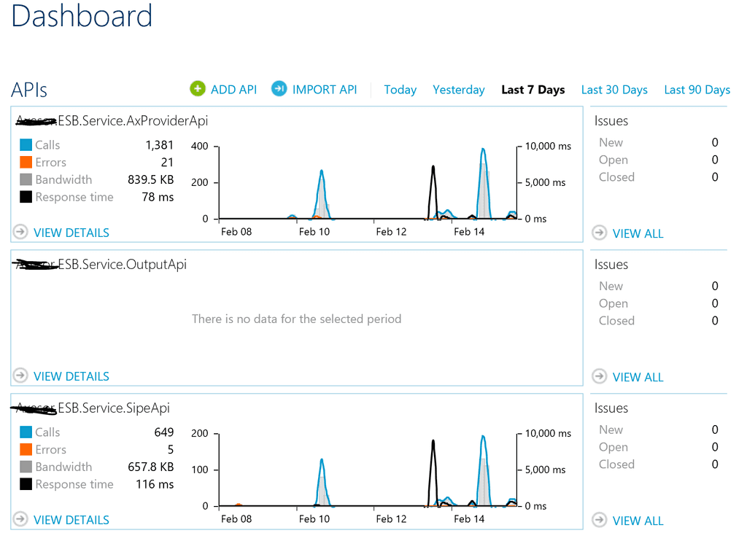747x560 pixels.
Task: Click the New issues label for AxProviderApi
Action: coord(611,142)
